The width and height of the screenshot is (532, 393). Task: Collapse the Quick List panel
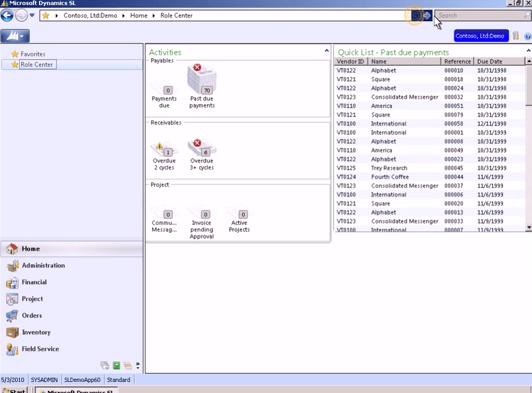pos(528,50)
